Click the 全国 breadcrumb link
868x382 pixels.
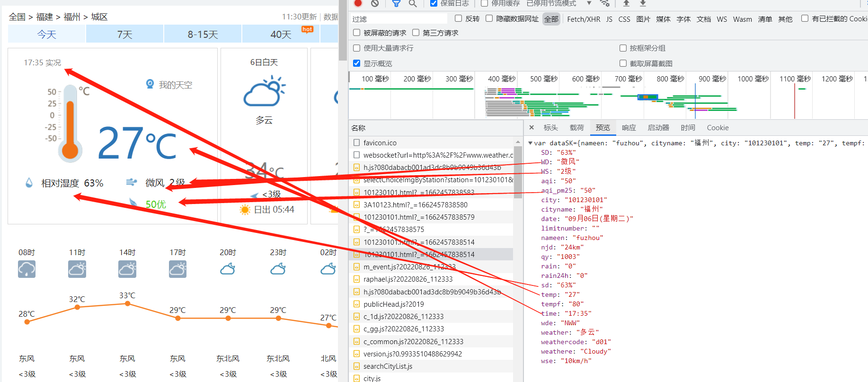(x=17, y=17)
